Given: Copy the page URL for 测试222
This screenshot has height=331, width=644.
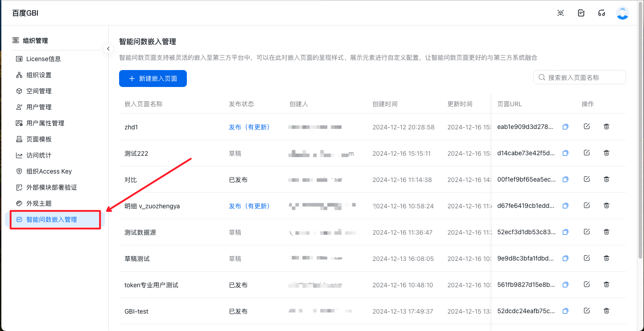Looking at the screenshot, I should [566, 153].
